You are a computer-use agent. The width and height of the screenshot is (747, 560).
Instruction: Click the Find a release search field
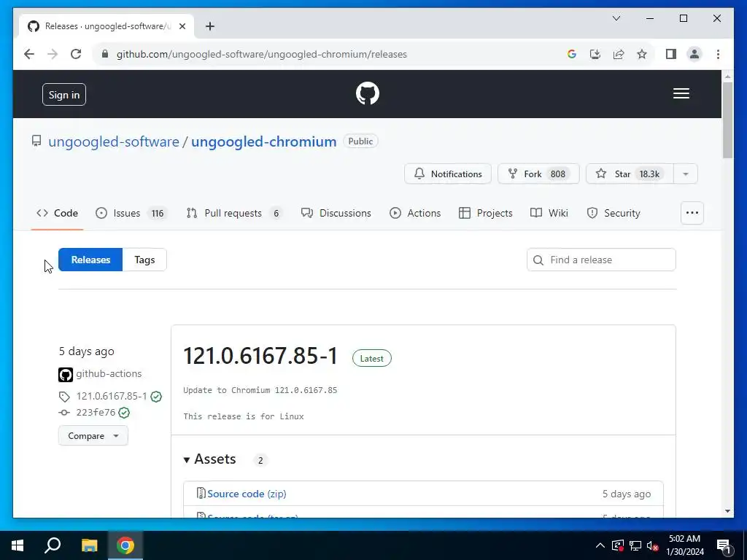coord(601,260)
